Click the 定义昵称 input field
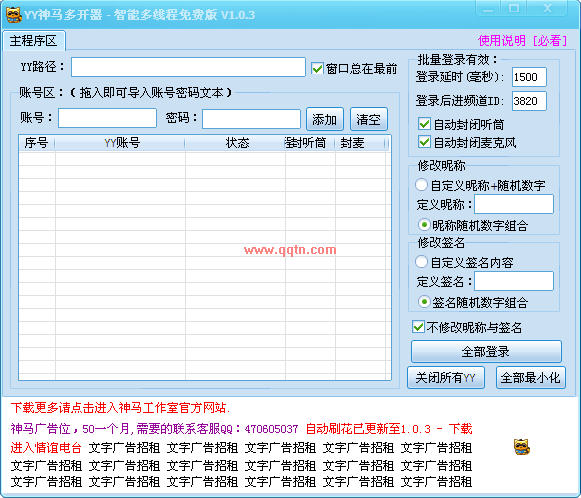This screenshot has width=581, height=498. click(x=514, y=204)
